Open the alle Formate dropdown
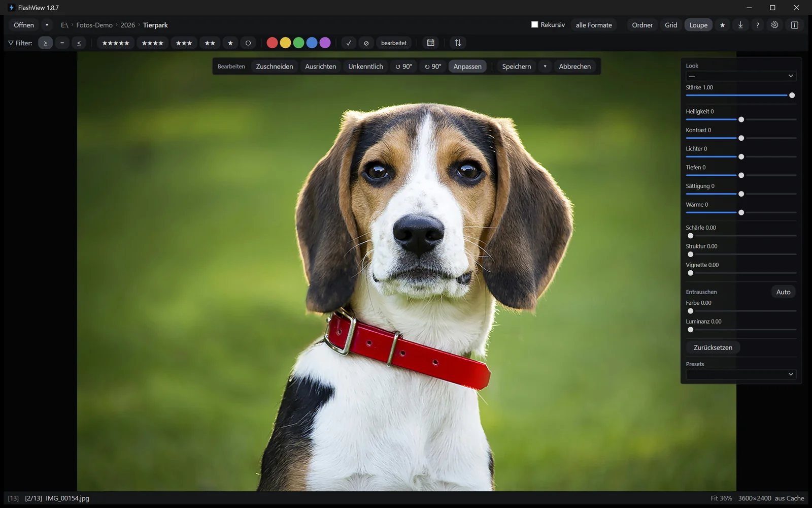The width and height of the screenshot is (812, 508). pyautogui.click(x=594, y=25)
